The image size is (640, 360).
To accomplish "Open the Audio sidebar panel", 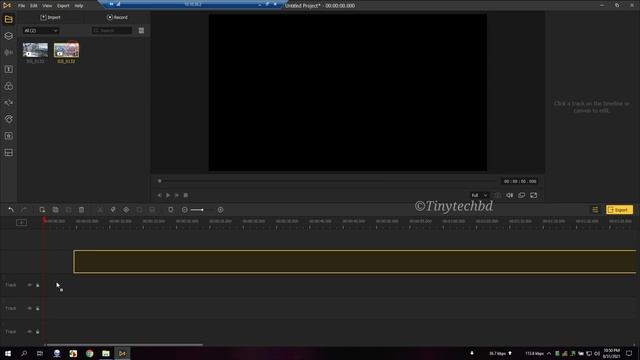I will (9, 53).
